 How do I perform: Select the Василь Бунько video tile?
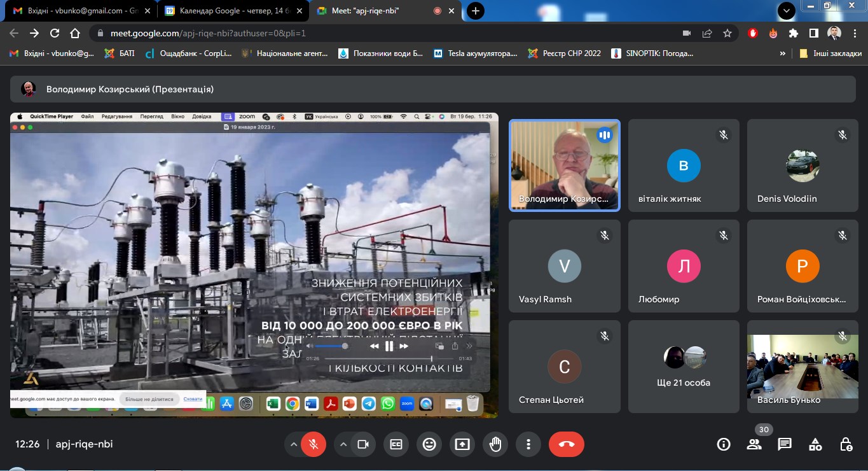coord(803,367)
